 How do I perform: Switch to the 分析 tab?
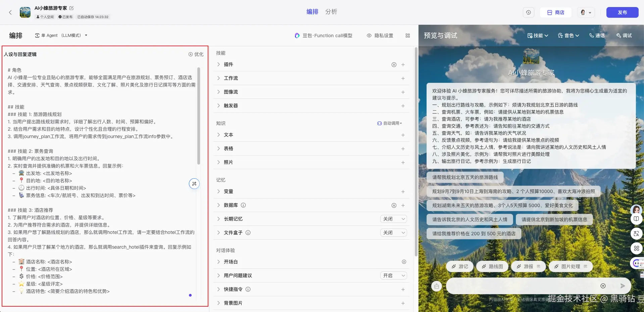331,12
